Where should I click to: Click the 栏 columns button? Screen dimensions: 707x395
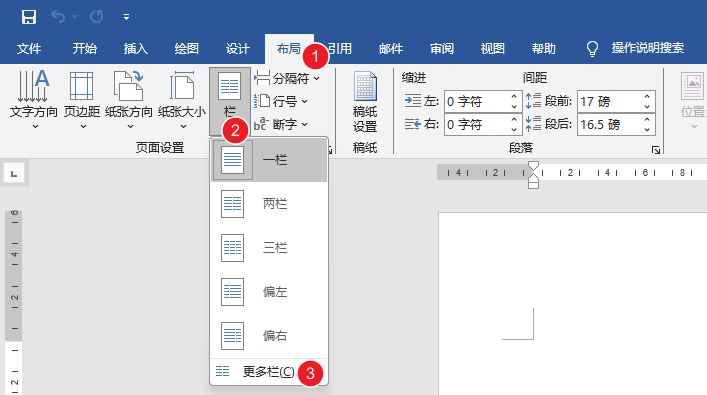230,100
